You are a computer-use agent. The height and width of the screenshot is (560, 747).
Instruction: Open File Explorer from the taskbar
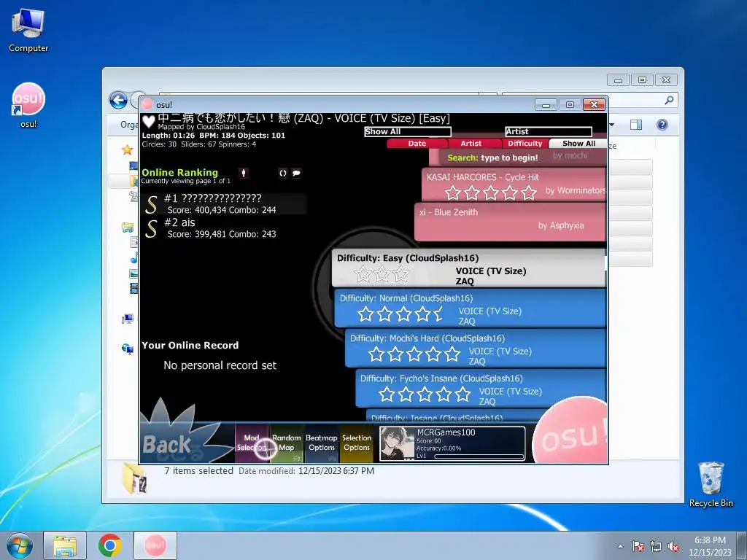[65, 545]
